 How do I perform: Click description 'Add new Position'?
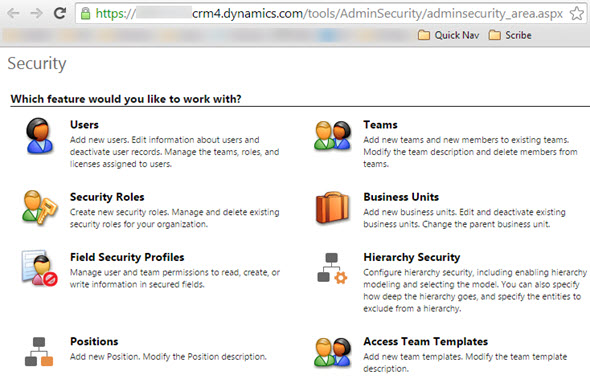pyautogui.click(x=168, y=357)
